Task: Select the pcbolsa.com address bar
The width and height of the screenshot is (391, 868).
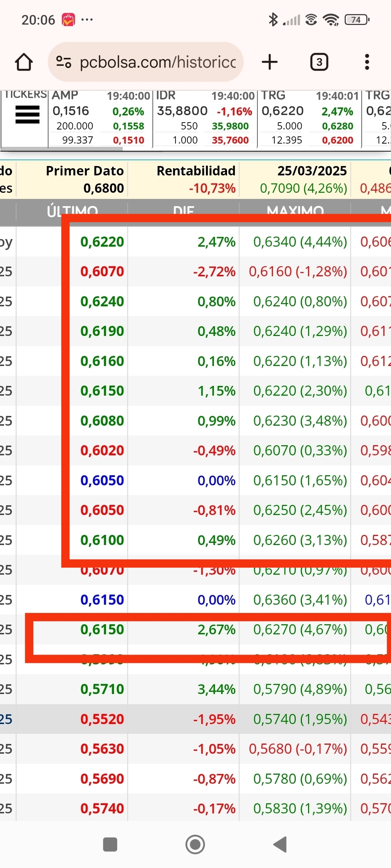Action: (x=146, y=62)
